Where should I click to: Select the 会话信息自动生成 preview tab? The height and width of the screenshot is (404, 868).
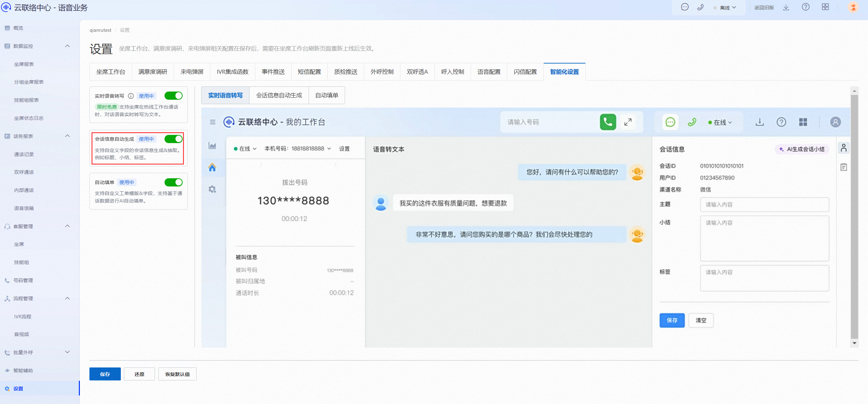point(279,95)
